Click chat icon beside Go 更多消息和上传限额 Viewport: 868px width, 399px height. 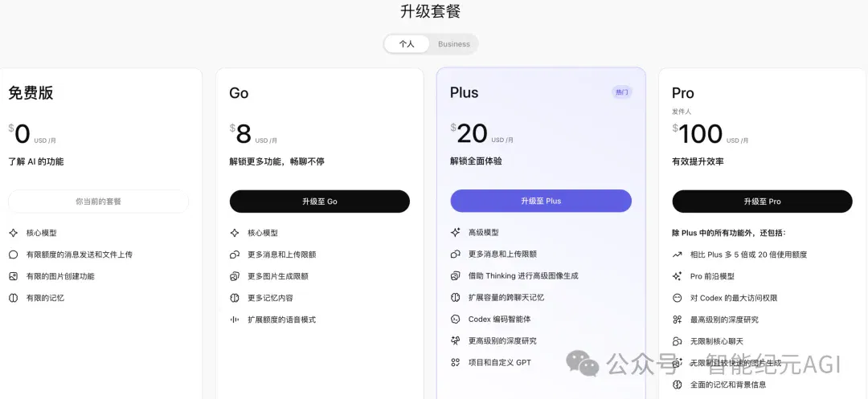tap(235, 254)
